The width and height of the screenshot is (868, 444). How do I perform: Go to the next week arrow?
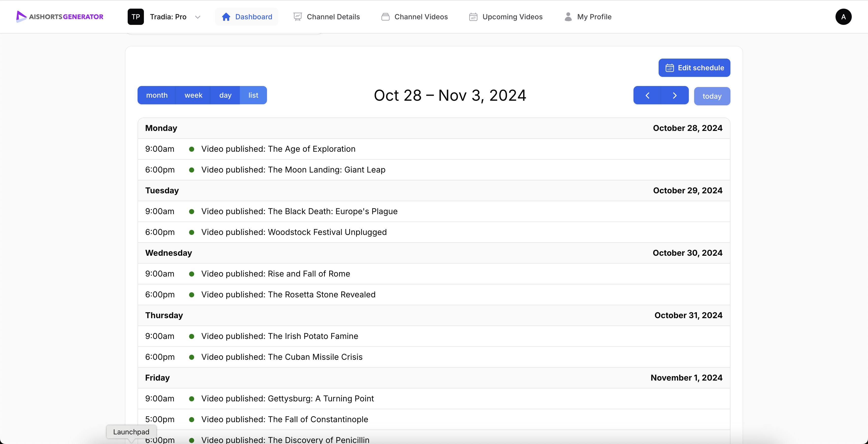[x=675, y=96]
